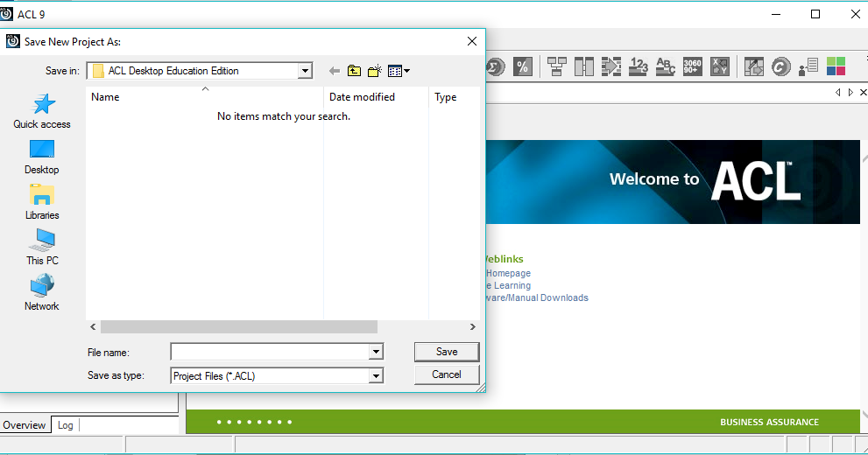868x455 pixels.
Task: Create a new folder in dialog
Action: [375, 71]
